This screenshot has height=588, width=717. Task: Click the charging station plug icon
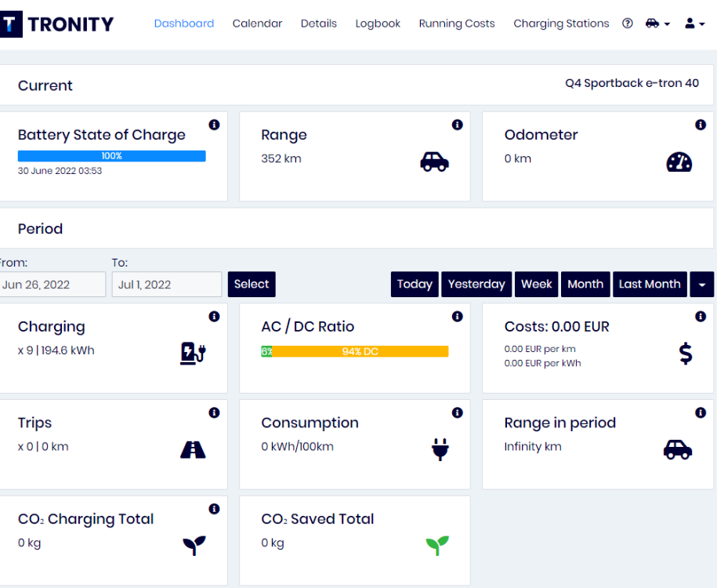point(193,354)
